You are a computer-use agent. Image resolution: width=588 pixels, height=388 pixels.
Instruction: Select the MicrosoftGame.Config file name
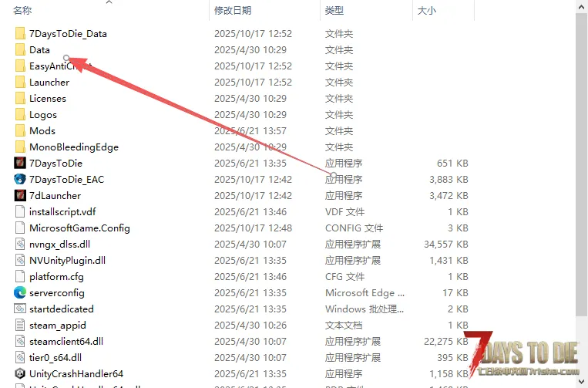79,228
